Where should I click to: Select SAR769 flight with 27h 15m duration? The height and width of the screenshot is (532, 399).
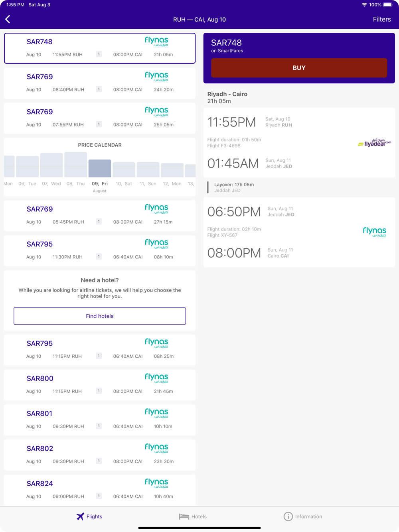(100, 215)
